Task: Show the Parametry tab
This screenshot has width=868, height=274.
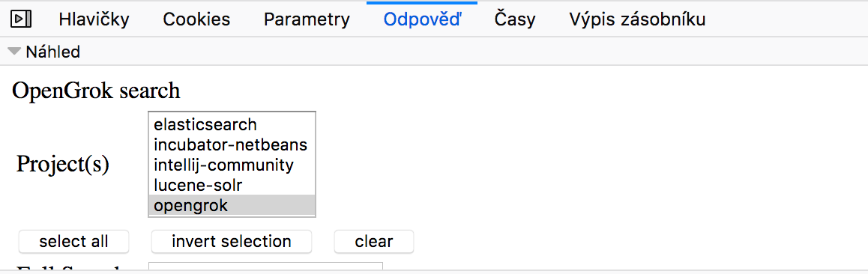Action: coord(307,20)
